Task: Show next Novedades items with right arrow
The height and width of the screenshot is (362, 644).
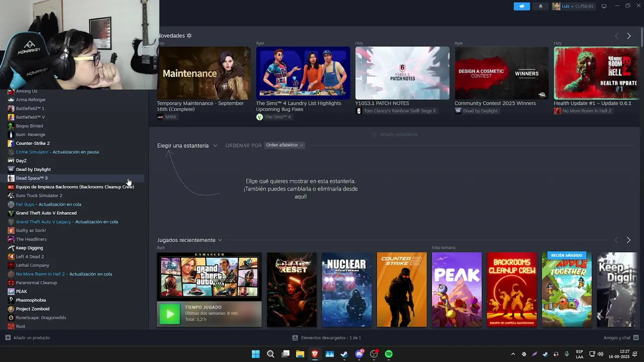Action: 629,36
